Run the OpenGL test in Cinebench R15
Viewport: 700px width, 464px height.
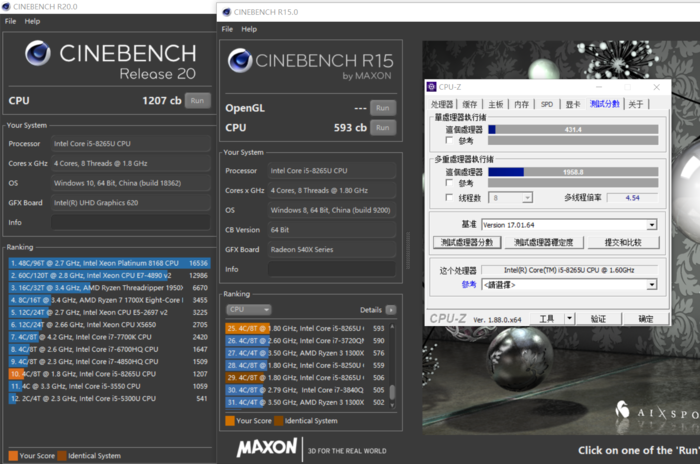tap(382, 108)
